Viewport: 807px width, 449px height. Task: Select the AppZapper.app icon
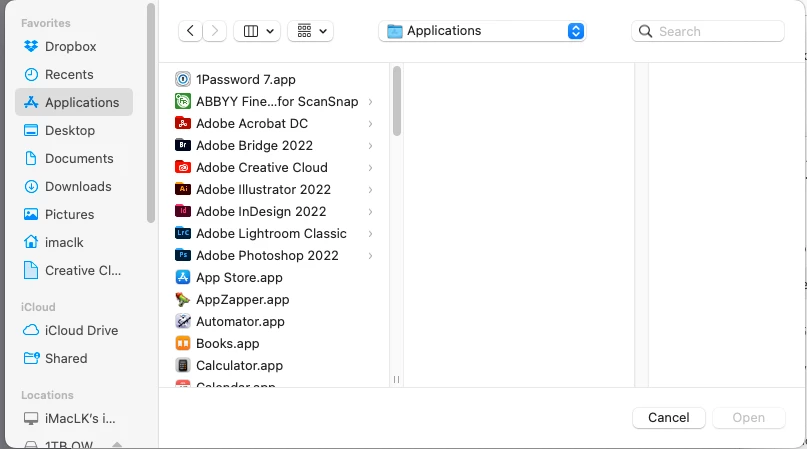(x=183, y=299)
